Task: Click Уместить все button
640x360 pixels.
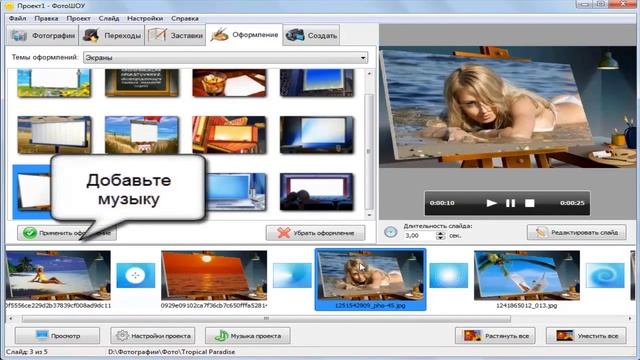Action: coord(586,336)
